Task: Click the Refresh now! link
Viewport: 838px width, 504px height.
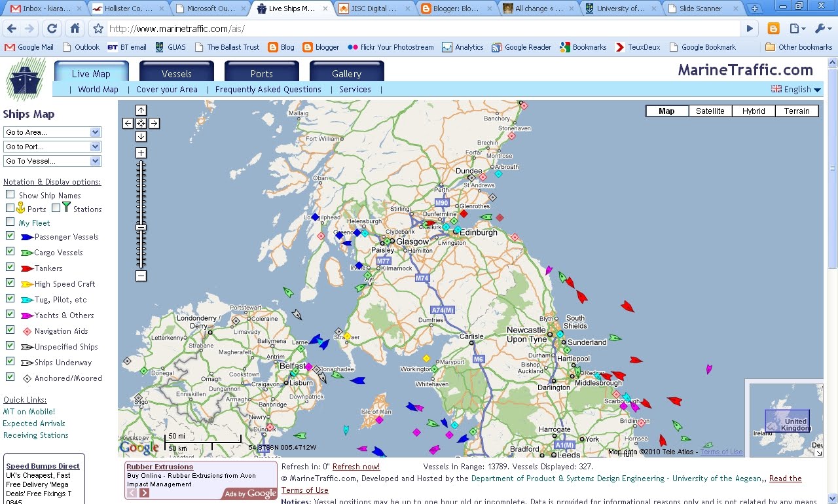Action: 356,467
